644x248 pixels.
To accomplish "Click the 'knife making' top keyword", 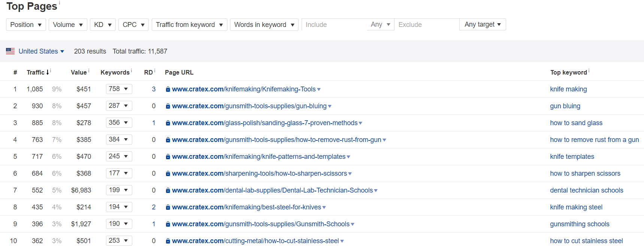I will (568, 89).
